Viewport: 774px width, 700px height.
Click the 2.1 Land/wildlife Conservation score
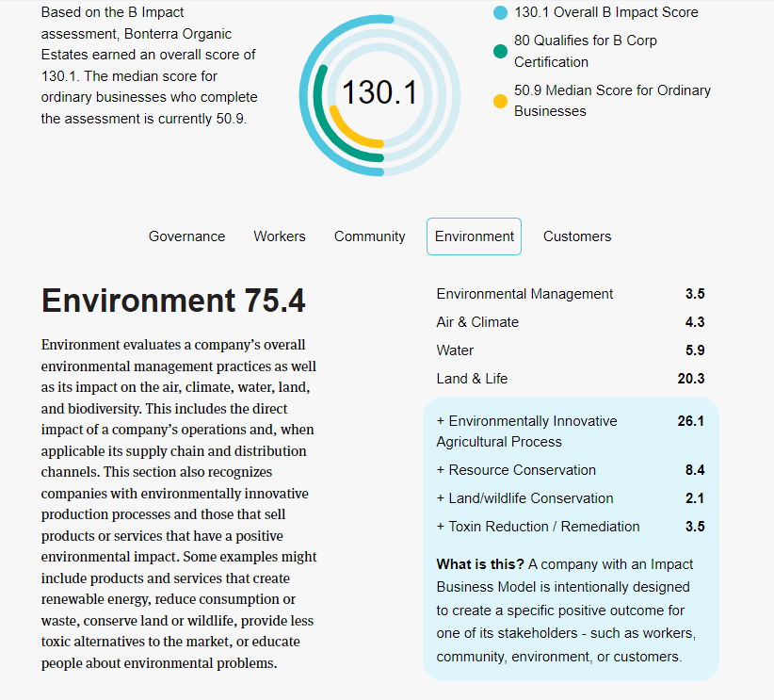(695, 498)
